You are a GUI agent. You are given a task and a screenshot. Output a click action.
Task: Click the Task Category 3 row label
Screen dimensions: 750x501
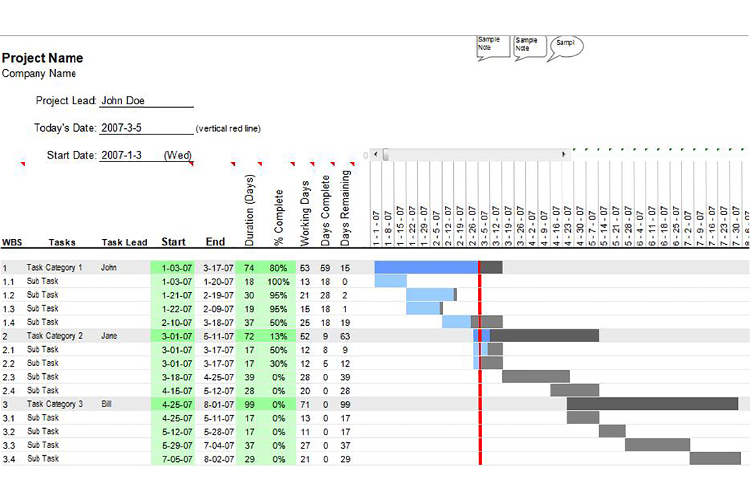(x=55, y=404)
